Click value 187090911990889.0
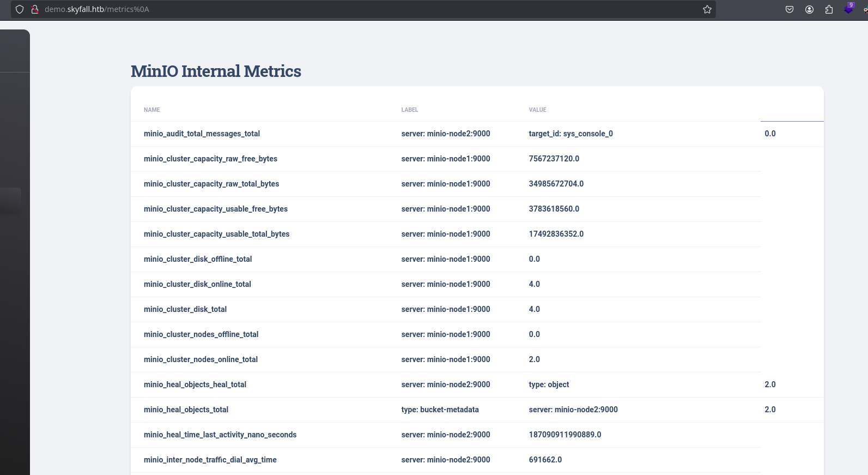 [x=564, y=435]
